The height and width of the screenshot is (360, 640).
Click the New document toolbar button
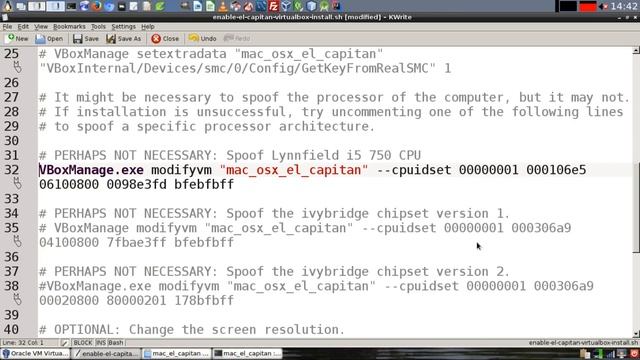[x=17, y=38]
